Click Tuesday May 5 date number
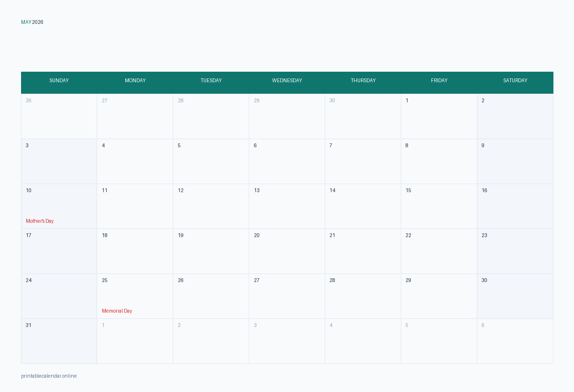Image resolution: width=574 pixels, height=392 pixels. click(179, 146)
